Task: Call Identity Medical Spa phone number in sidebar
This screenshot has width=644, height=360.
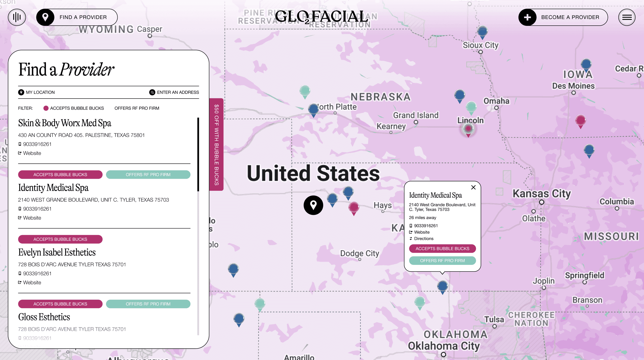Action: coord(35,209)
